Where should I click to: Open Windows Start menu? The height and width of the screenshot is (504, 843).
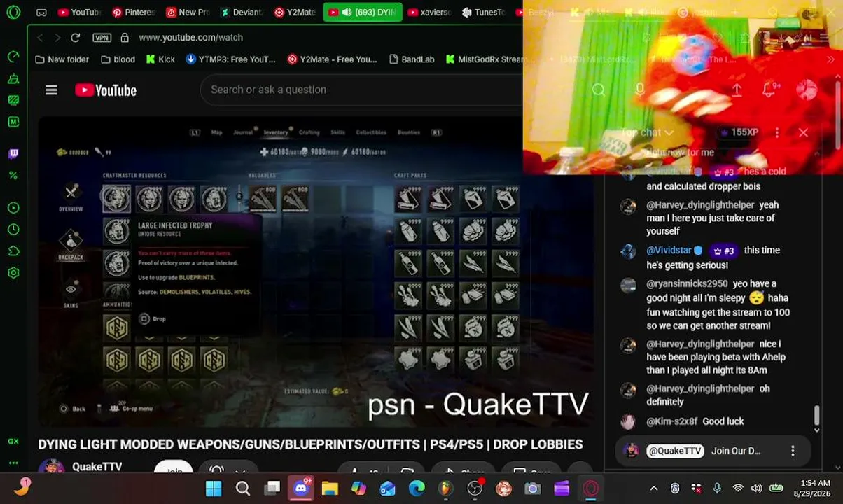[214, 489]
